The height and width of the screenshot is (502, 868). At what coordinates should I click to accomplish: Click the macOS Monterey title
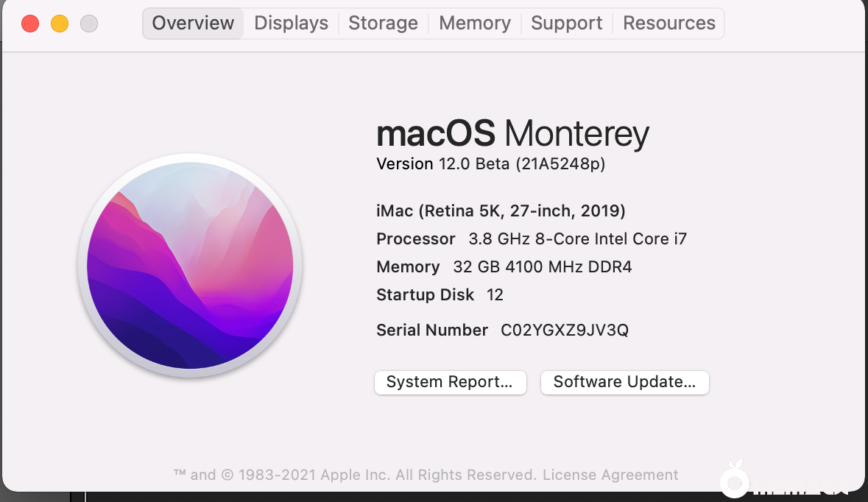[512, 134]
